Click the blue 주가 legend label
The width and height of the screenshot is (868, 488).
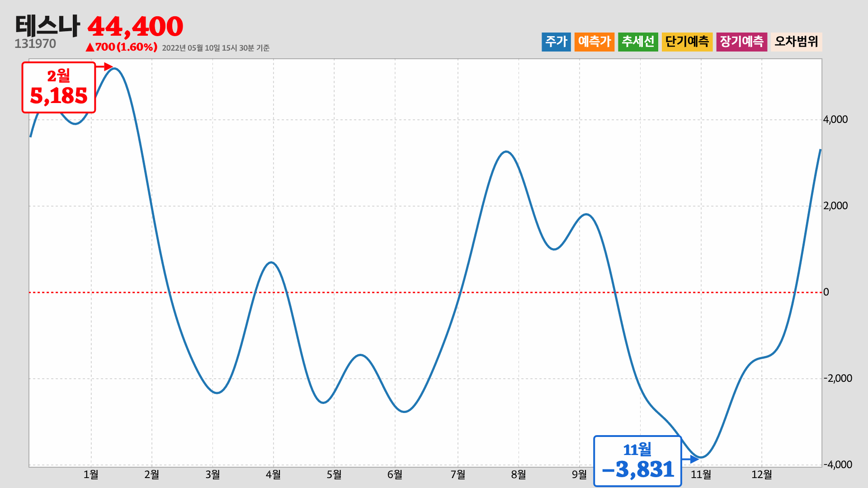(556, 42)
